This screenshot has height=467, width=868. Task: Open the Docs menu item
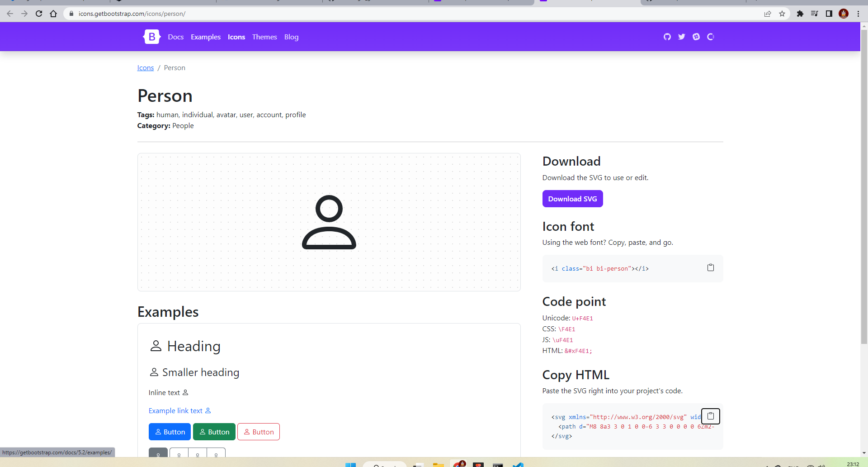pyautogui.click(x=175, y=37)
